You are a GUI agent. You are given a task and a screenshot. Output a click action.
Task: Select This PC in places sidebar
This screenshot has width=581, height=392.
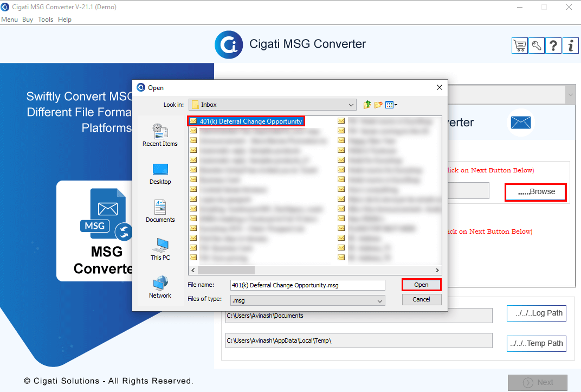(160, 249)
